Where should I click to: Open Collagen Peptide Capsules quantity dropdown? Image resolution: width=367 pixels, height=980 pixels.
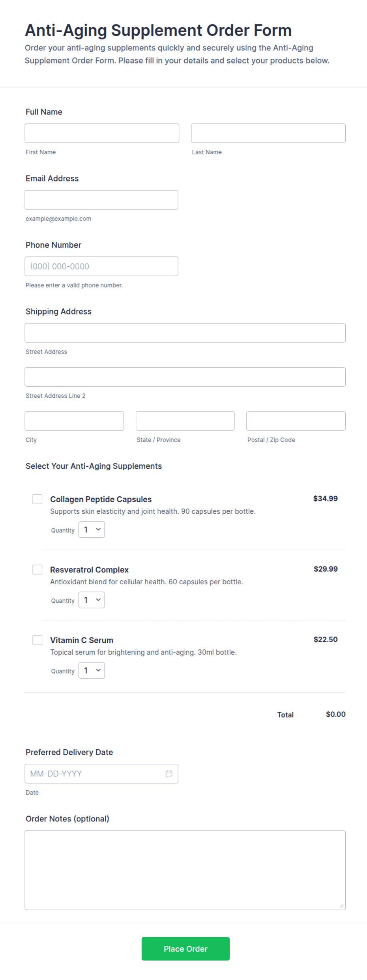coord(92,529)
